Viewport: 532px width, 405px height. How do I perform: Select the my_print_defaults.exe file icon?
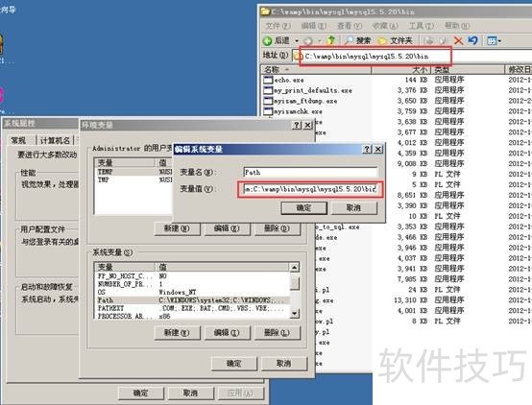(268, 90)
